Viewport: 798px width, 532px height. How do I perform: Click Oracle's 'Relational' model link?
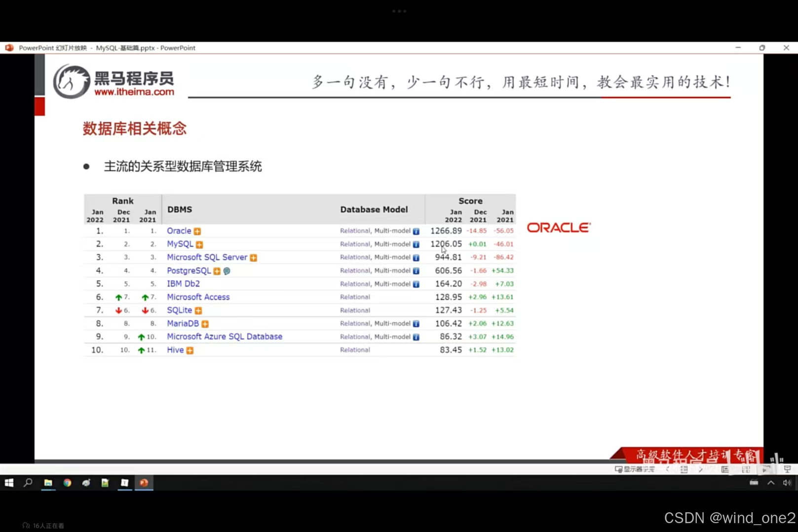pyautogui.click(x=355, y=231)
